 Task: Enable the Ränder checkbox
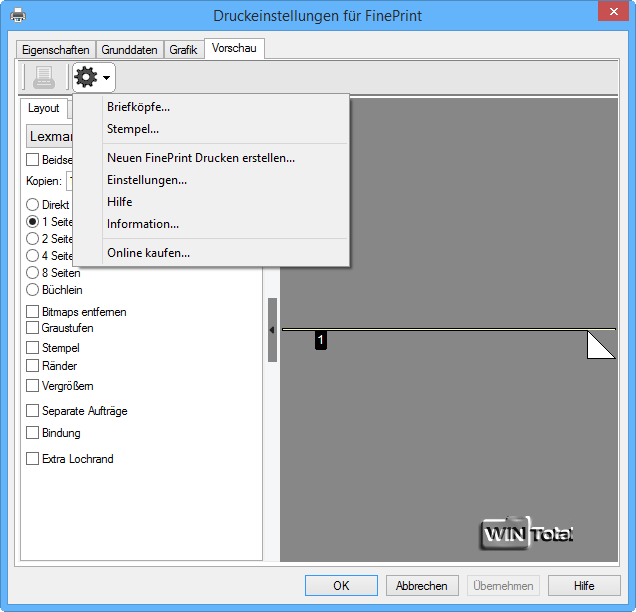coord(32,366)
